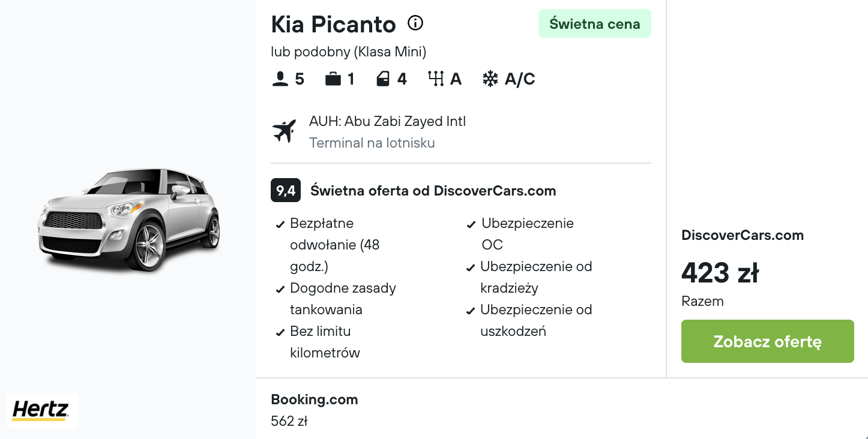Click Świetna oferta od DiscoverCars.com heading
The image size is (868, 439).
pyautogui.click(x=433, y=191)
